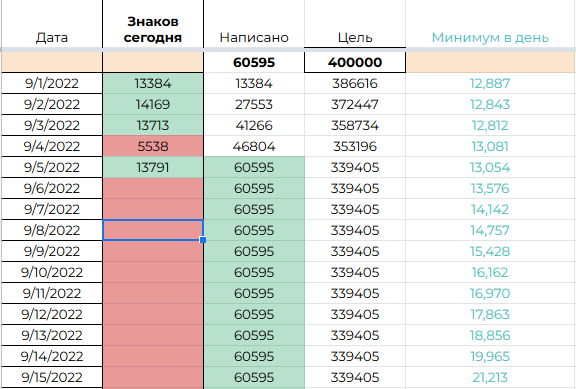Select date cell 9/10/2022
The width and height of the screenshot is (576, 389).
point(52,272)
